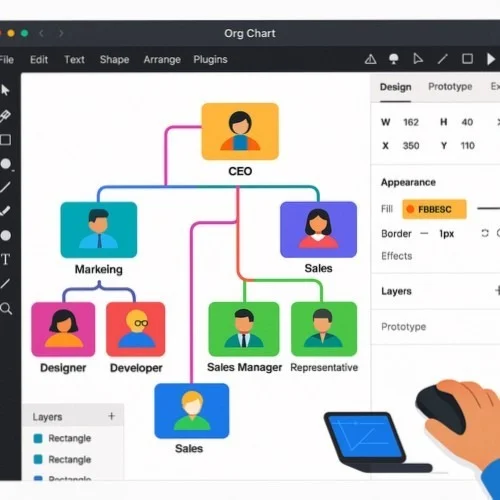Select the teal Markeing card

[x=99, y=230]
